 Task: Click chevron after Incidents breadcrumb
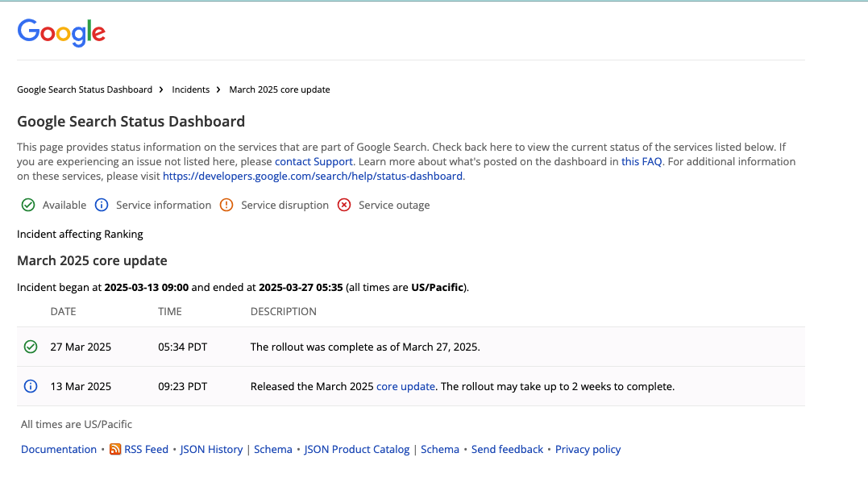[218, 89]
